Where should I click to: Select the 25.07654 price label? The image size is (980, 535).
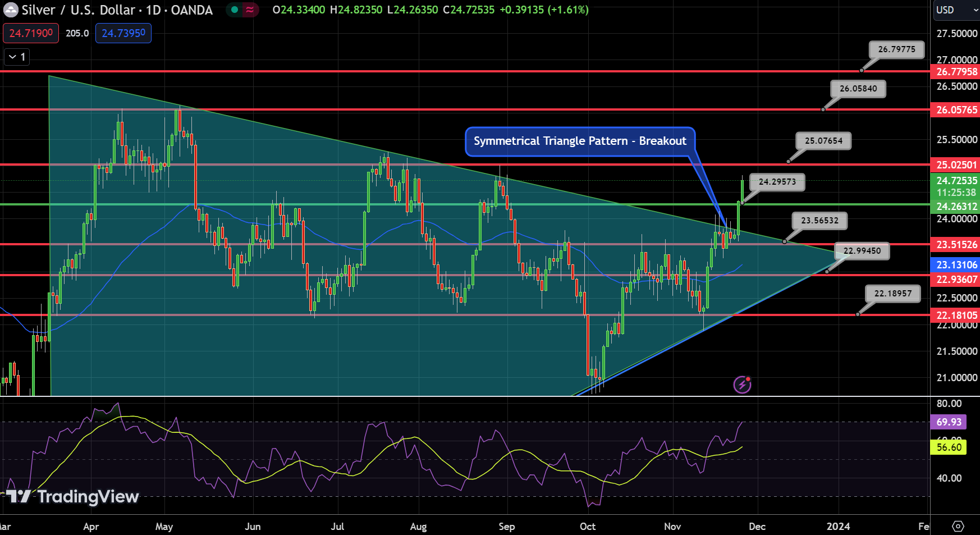pyautogui.click(x=823, y=141)
